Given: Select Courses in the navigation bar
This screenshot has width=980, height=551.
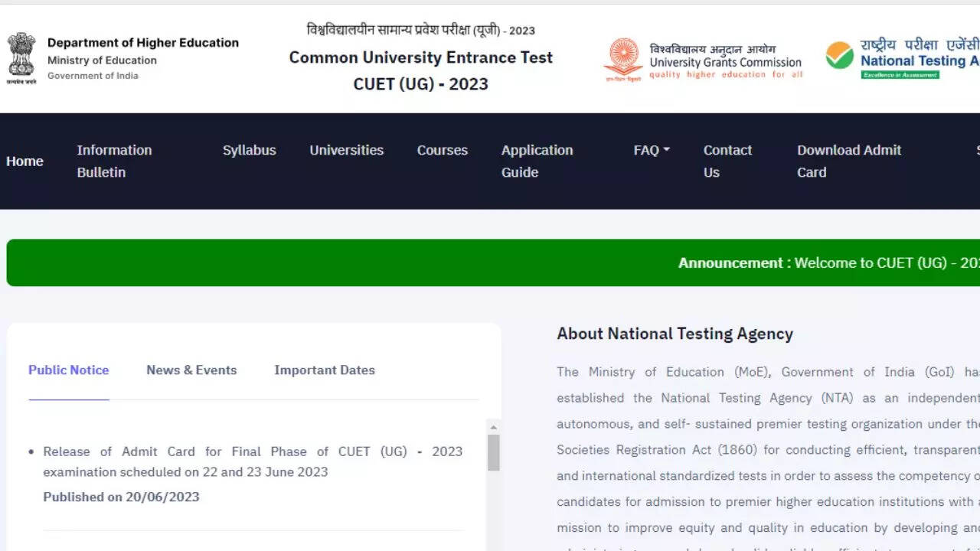Looking at the screenshot, I should point(442,150).
